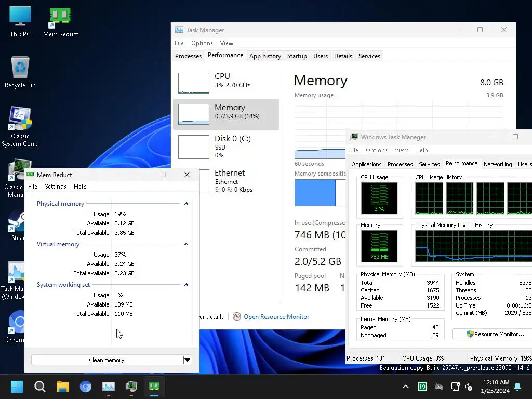Collapse the Physical memory section
Image resolution: width=532 pixels, height=399 pixels.
[x=186, y=203]
